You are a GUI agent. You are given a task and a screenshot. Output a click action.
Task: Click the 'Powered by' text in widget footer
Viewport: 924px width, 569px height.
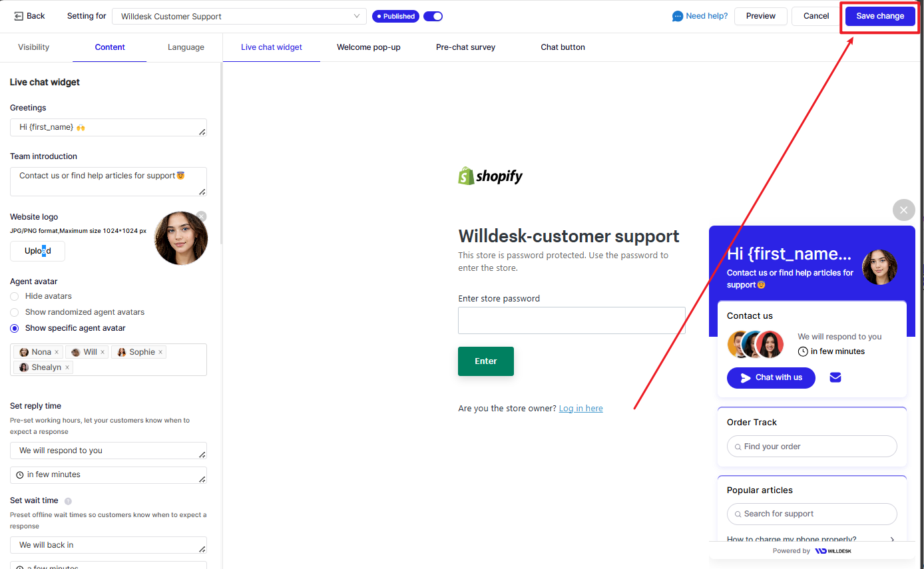(792, 551)
